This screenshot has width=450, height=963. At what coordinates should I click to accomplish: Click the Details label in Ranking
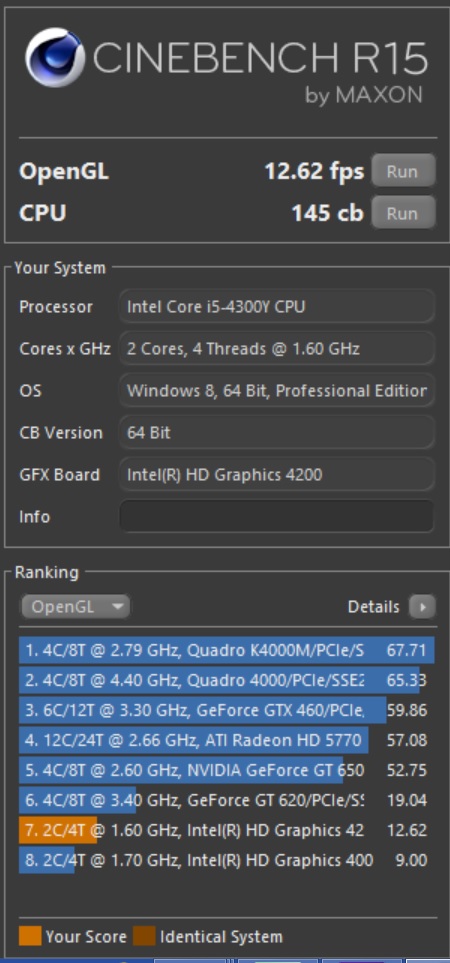pyautogui.click(x=373, y=607)
